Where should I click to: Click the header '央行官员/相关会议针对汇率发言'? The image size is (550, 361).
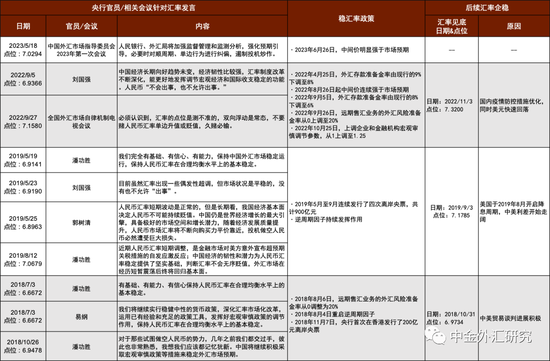[x=143, y=7]
